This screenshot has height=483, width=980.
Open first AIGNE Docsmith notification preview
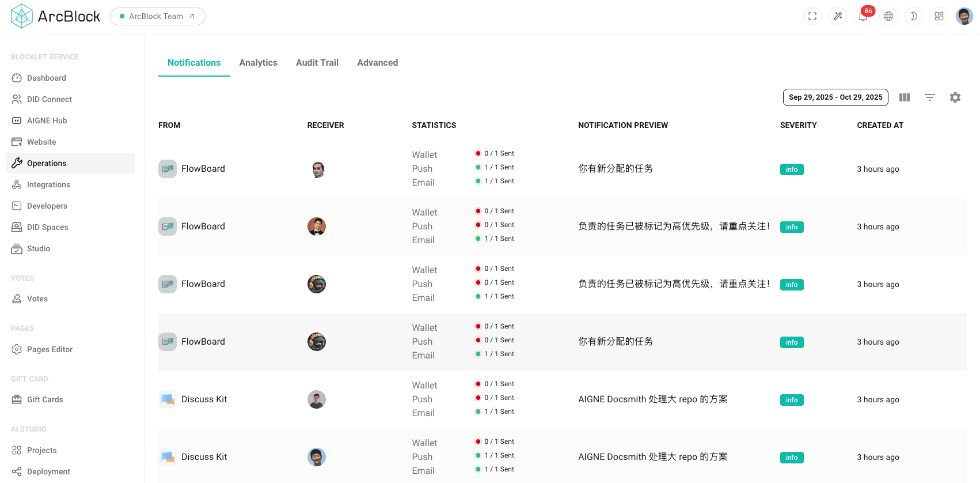[x=653, y=399]
